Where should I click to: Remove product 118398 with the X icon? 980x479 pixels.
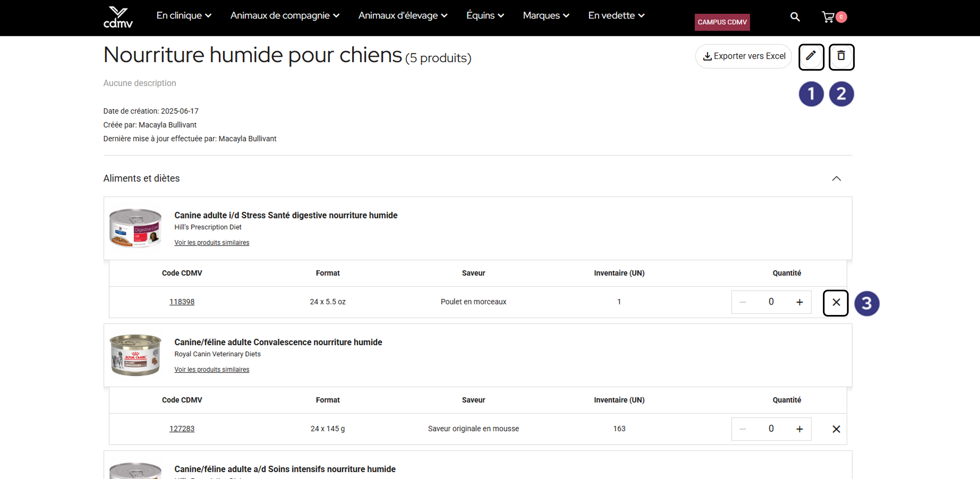(836, 302)
